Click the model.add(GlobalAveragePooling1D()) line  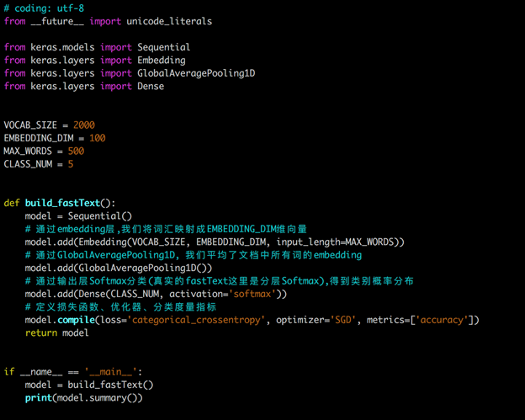tap(119, 268)
